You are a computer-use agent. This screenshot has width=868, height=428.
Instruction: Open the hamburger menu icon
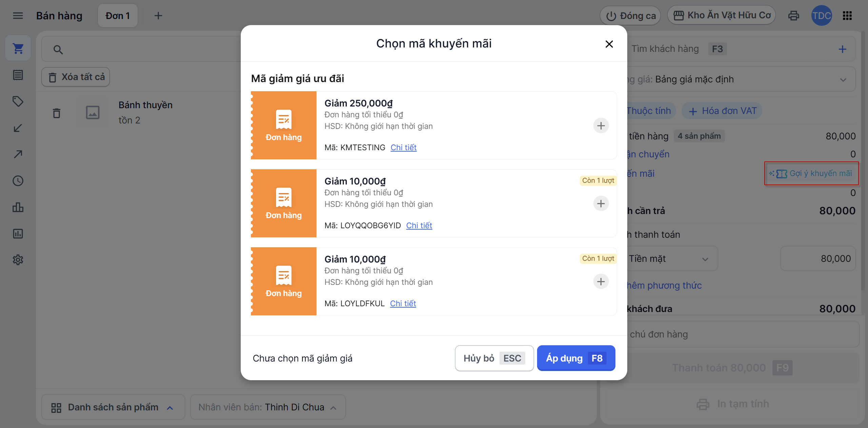[18, 16]
